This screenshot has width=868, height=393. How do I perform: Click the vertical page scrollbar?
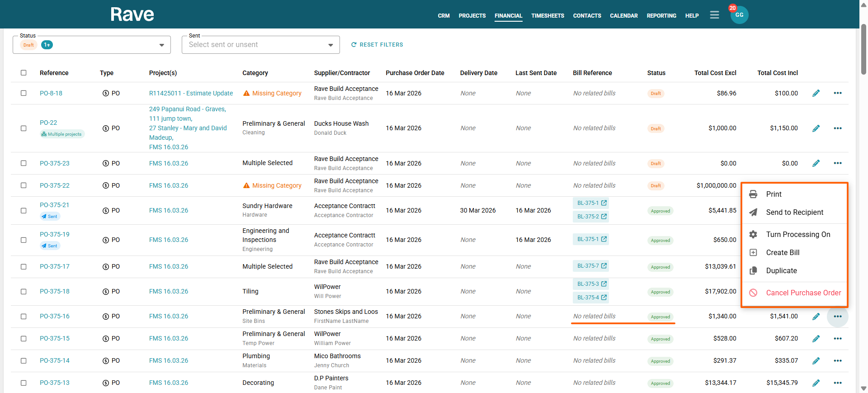[863, 50]
